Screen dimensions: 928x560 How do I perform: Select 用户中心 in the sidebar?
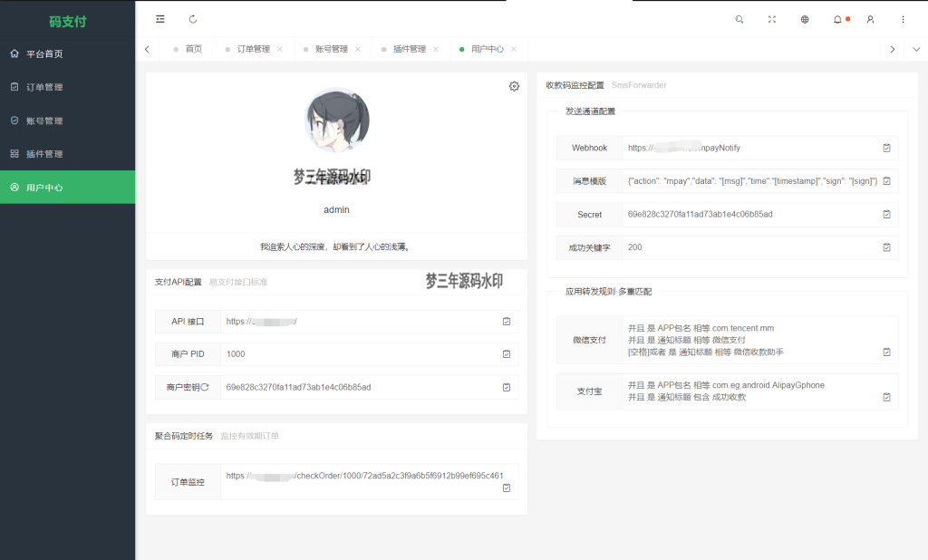67,187
